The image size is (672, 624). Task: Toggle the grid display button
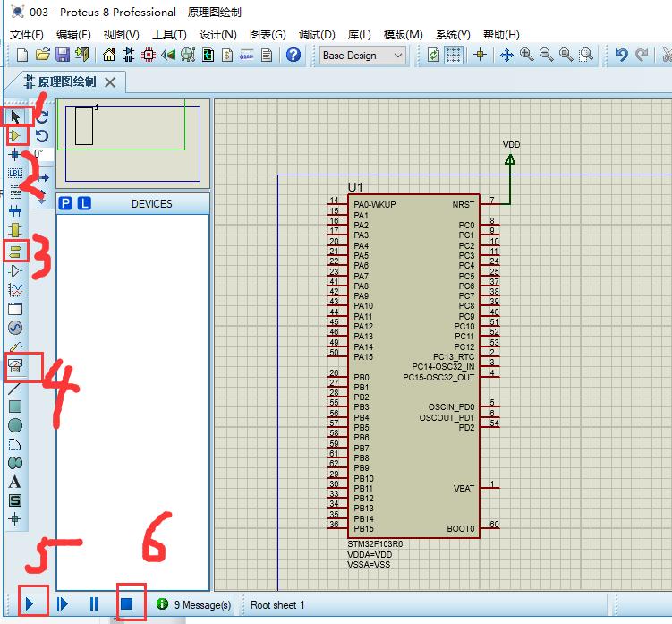(x=453, y=55)
